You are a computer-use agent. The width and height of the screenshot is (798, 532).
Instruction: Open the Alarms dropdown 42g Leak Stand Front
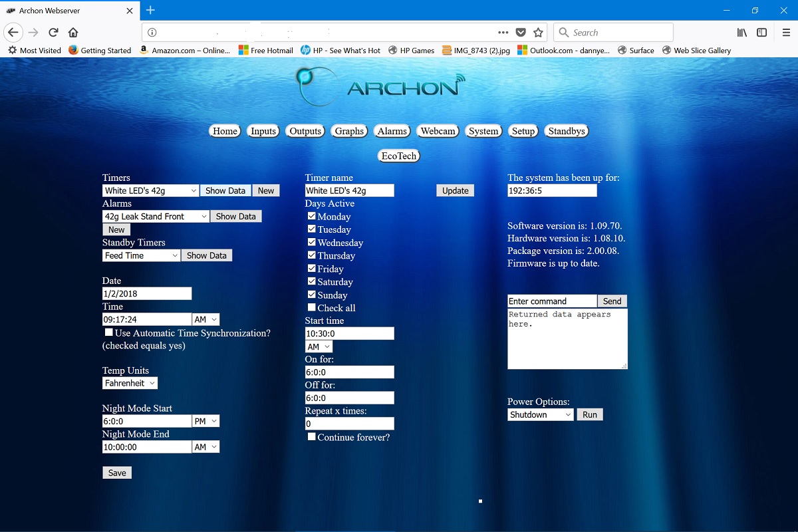point(156,216)
